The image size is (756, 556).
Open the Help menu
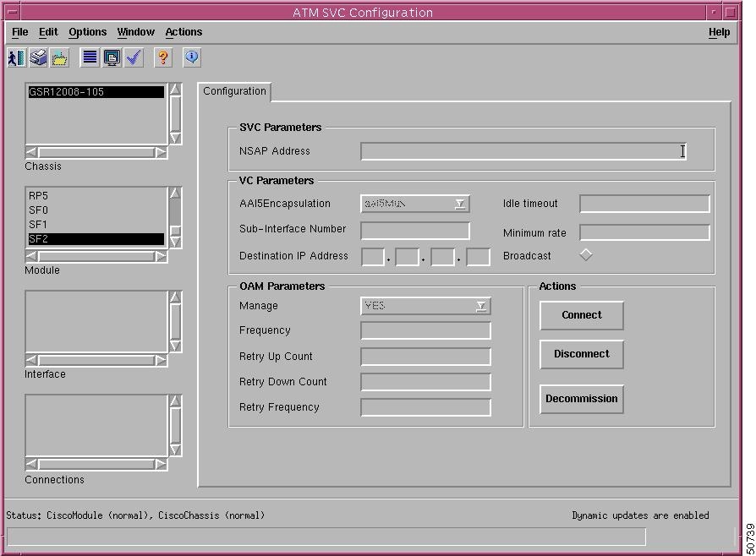[x=719, y=32]
